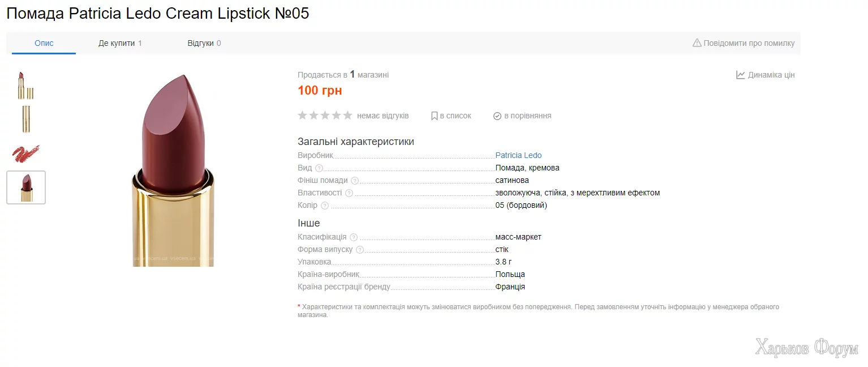Rate product with the third star
The width and height of the screenshot is (868, 367).
click(x=325, y=116)
